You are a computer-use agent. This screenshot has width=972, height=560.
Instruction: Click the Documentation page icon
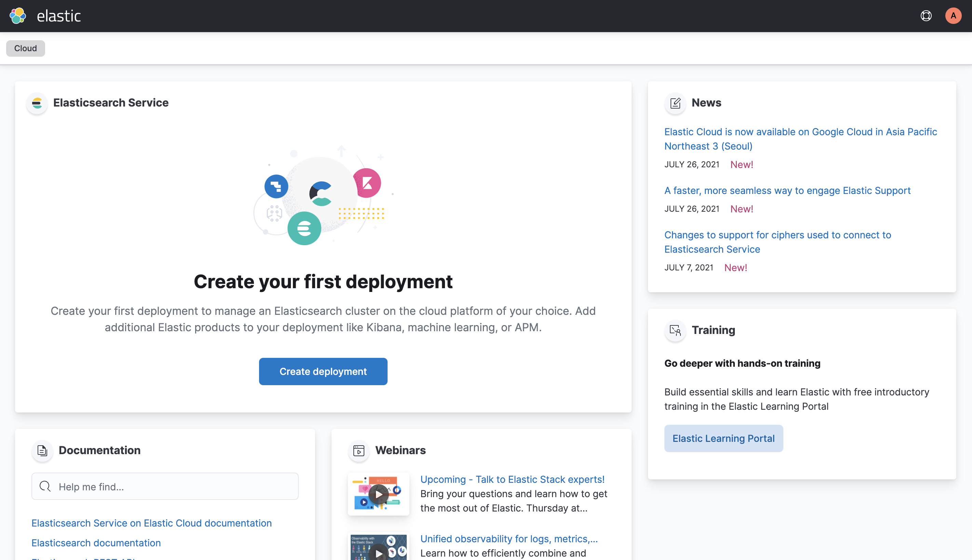coord(42,450)
